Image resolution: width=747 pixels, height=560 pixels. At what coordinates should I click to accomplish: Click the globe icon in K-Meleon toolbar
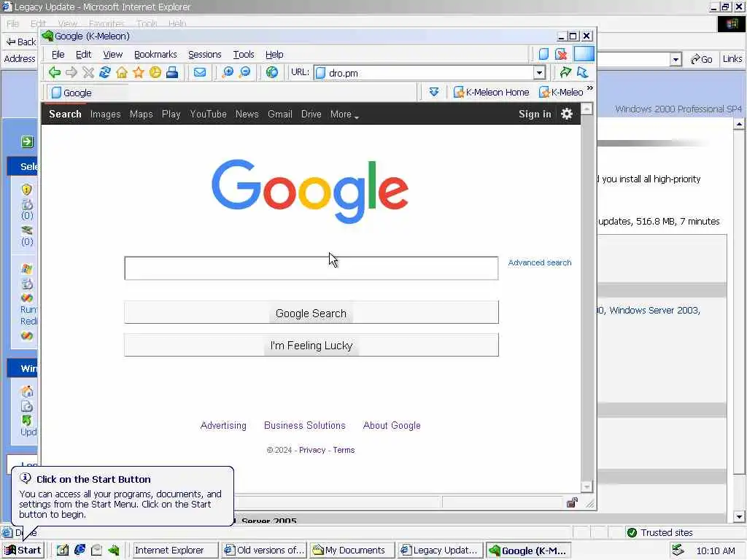pyautogui.click(x=272, y=72)
